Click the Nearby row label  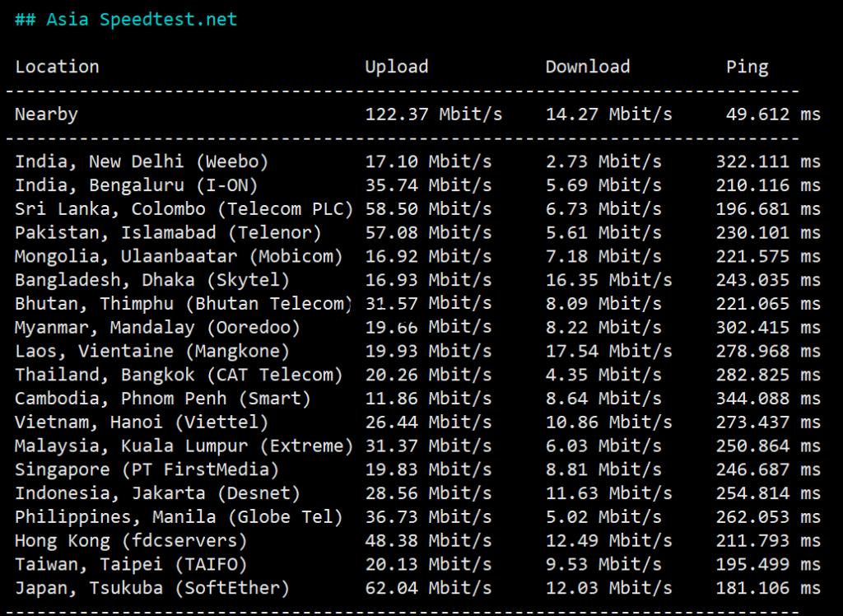tap(46, 114)
